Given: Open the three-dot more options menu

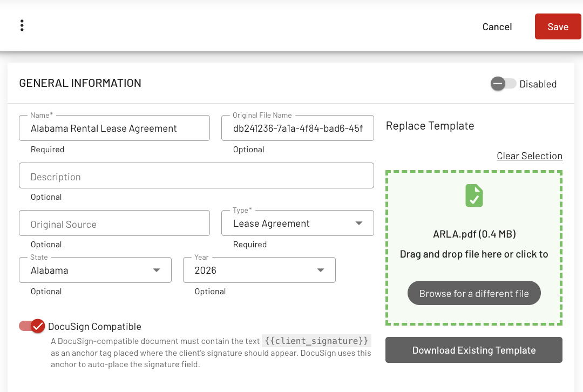Looking at the screenshot, I should coord(22,25).
